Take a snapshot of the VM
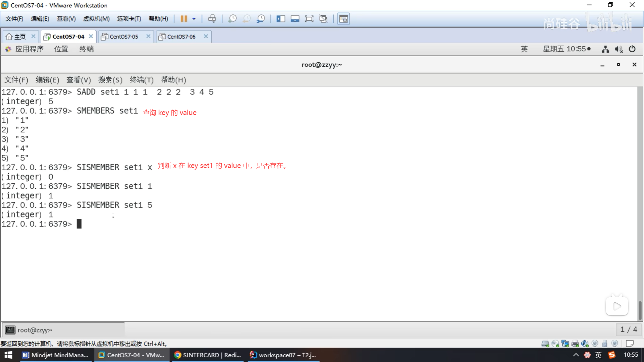Viewport: 644px width, 362px height. coord(232,19)
